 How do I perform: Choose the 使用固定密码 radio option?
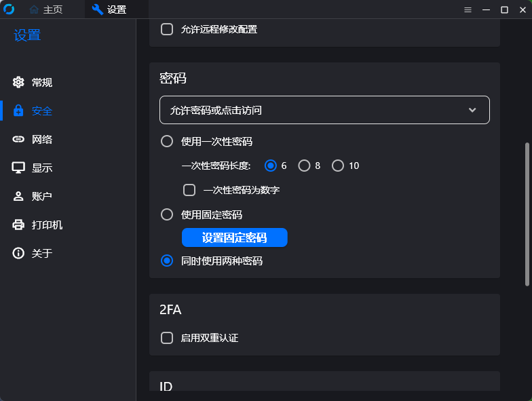pyautogui.click(x=167, y=214)
